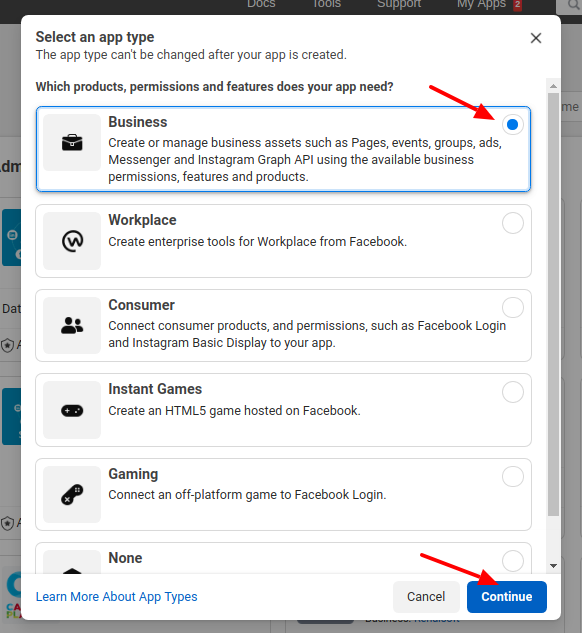Viewport: 582px width, 633px height.
Task: Click the Consumer people icon
Action: (x=72, y=325)
